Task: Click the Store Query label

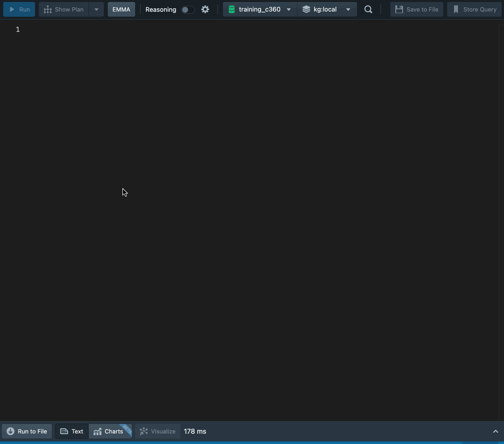Action: 480,9
